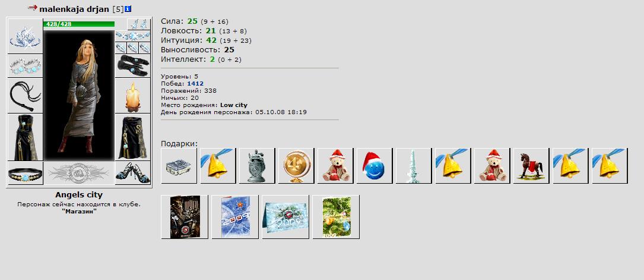Click the green 428/428 health bar
The width and height of the screenshot is (644, 280).
tap(79, 24)
